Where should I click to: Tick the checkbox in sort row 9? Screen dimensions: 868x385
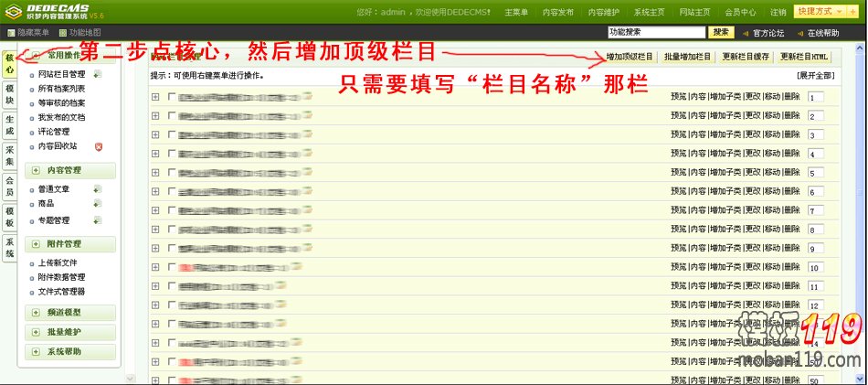172,248
